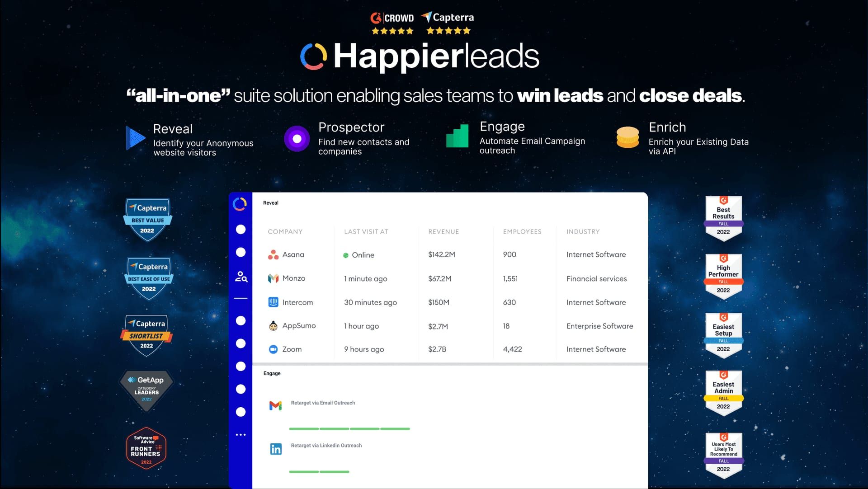Image resolution: width=868 pixels, height=489 pixels.
Task: Click the 30 minutes ago cell
Action: point(370,302)
